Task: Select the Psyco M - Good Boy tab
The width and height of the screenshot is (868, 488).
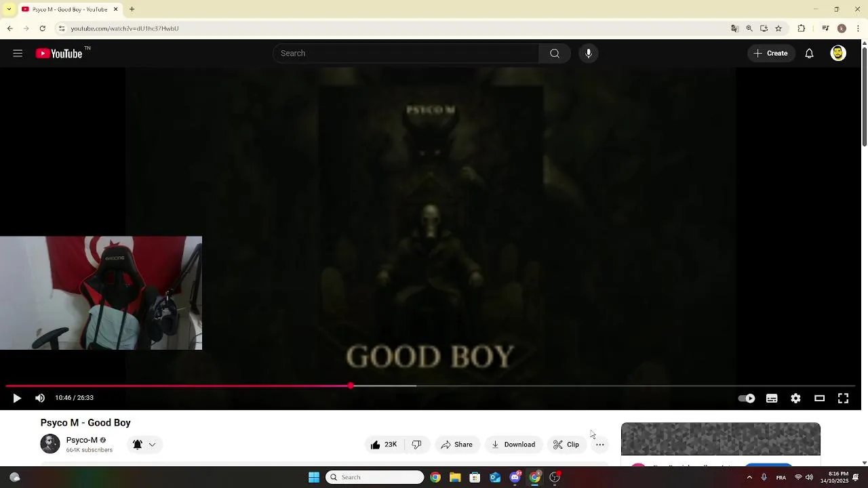Action: coord(70,9)
